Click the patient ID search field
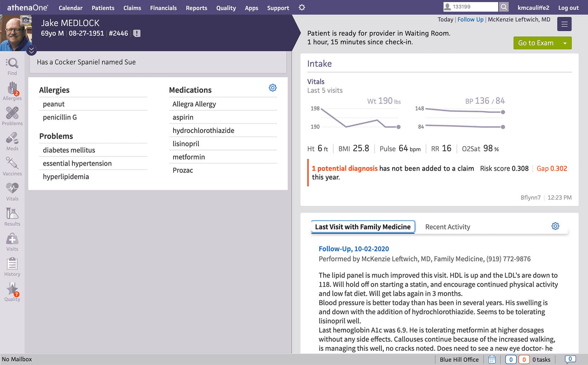588x365 pixels. tap(471, 7)
